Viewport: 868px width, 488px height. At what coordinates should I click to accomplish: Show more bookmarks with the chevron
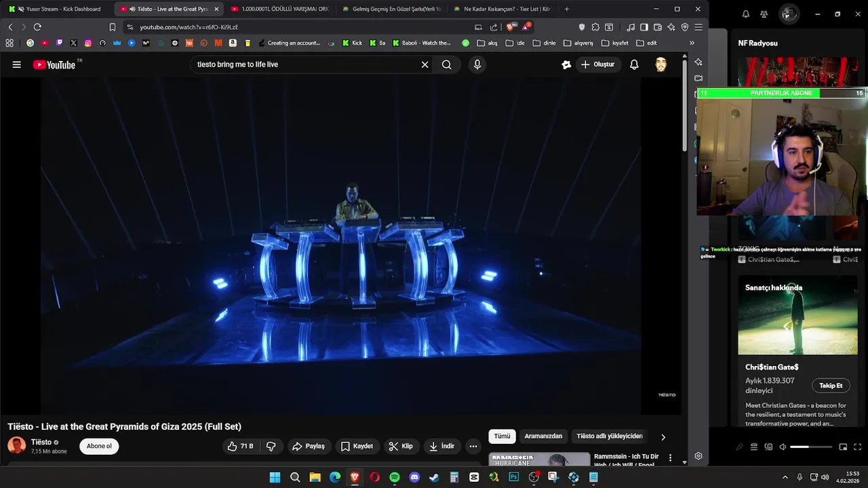(x=692, y=43)
